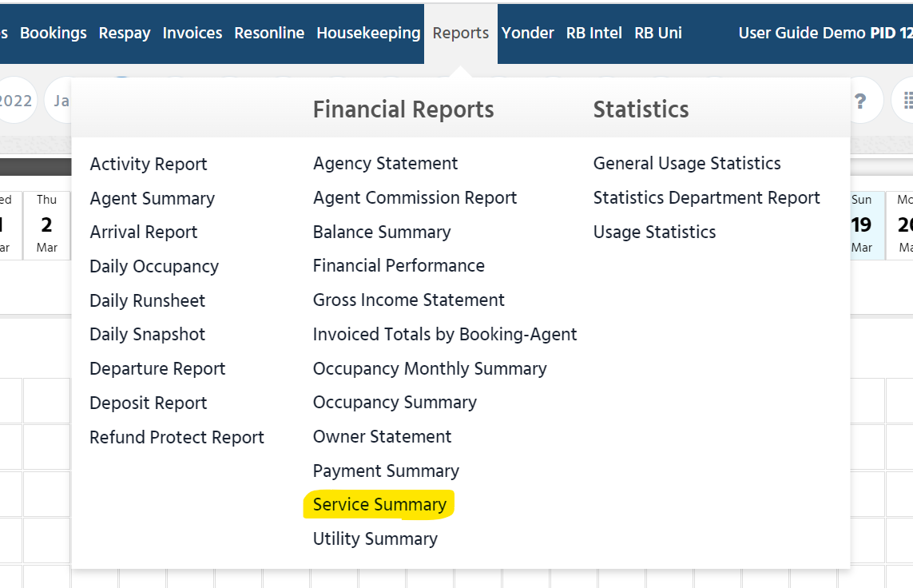
Task: Click the help question mark icon
Action: click(x=860, y=101)
